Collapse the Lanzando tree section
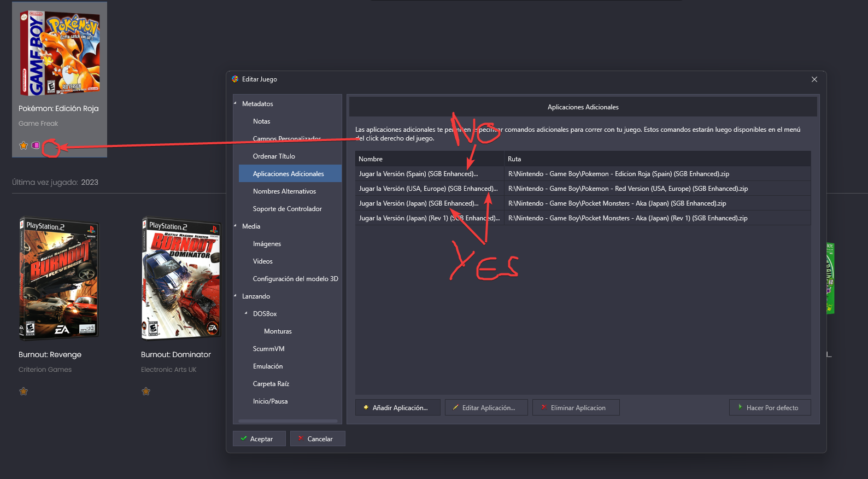The image size is (868, 479). pyautogui.click(x=236, y=296)
